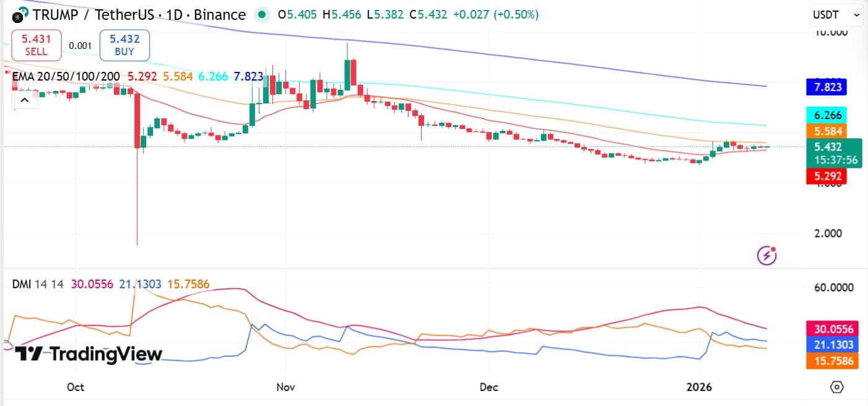
Task: Click the SELL 5.431 button
Action: (36, 45)
